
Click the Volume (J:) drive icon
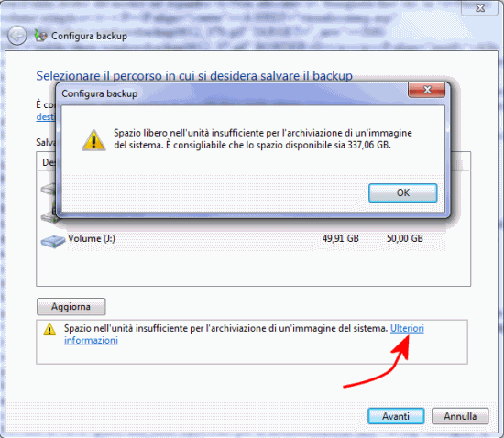point(53,241)
